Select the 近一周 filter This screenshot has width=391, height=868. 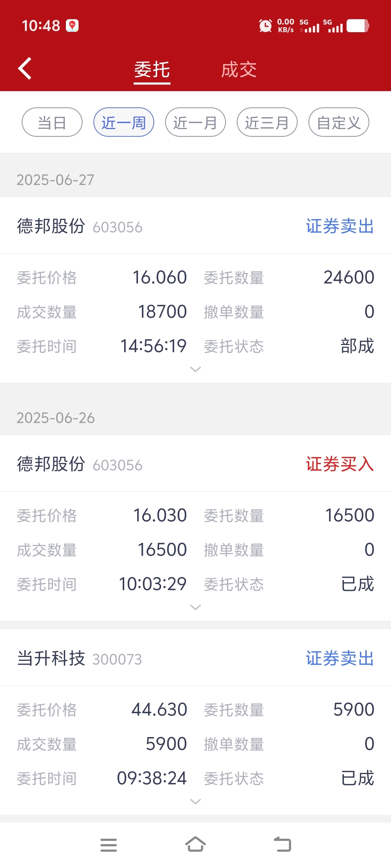tap(124, 122)
